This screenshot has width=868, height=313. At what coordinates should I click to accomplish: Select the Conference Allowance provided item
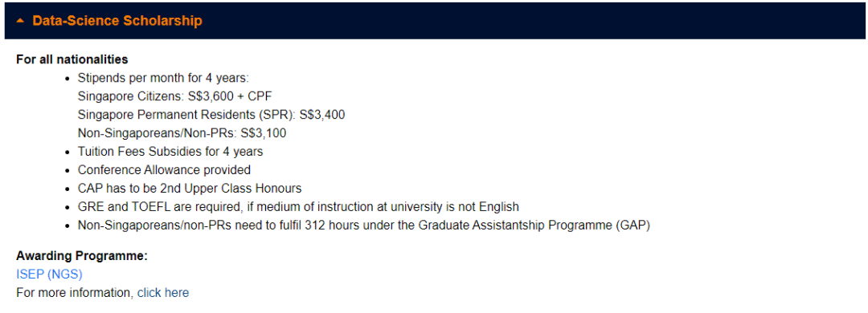[x=165, y=170]
